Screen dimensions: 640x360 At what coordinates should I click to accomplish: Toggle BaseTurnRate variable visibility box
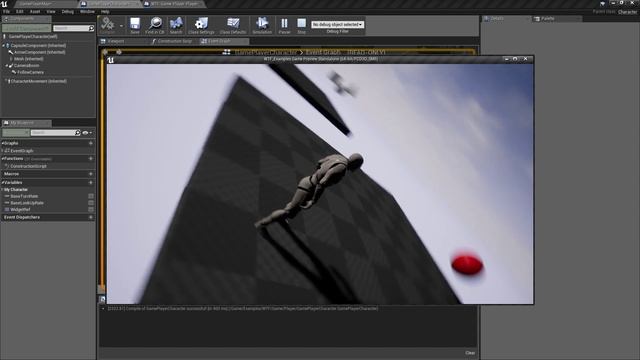coord(91,196)
